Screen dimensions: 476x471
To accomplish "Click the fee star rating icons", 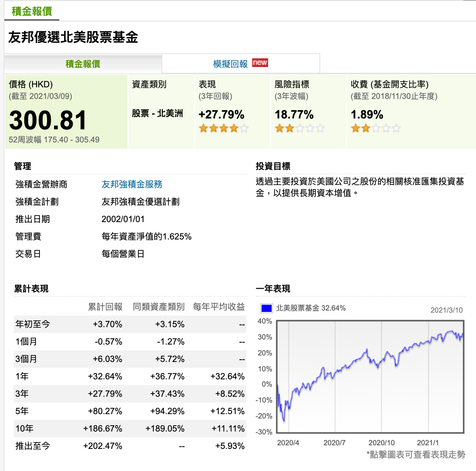I will [x=376, y=128].
